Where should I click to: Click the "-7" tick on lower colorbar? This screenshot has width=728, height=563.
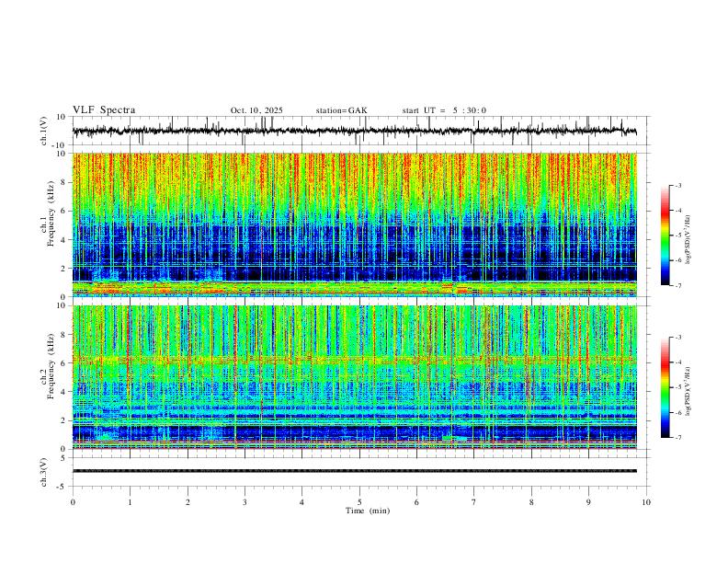pyautogui.click(x=677, y=437)
